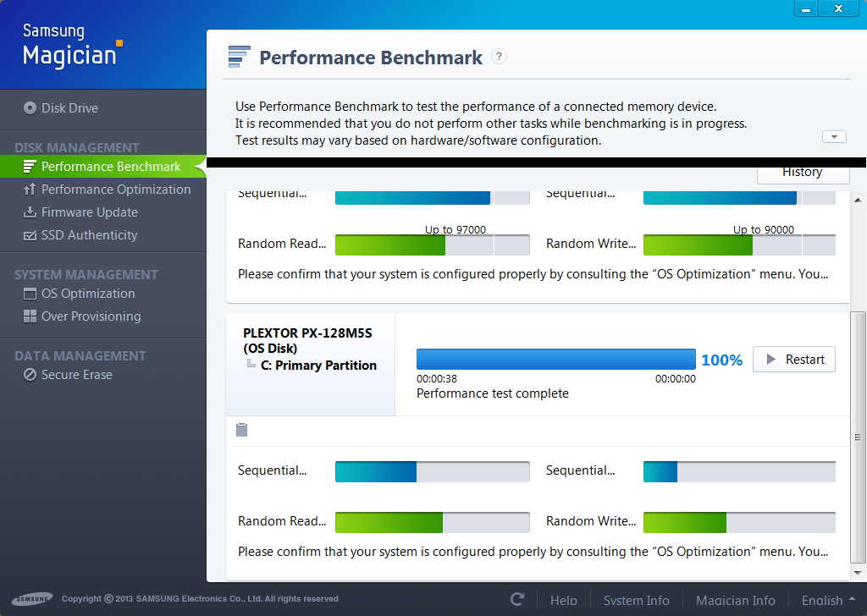
Task: Minimize the Samsung Magician window
Action: pyautogui.click(x=806, y=9)
